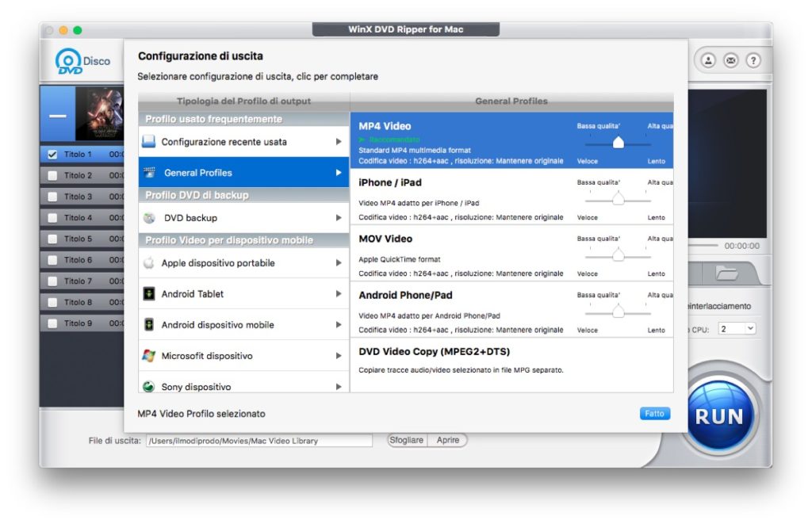Viewport: 812px width, 524px height.
Task: Expand the Android Tablet arrow
Action: coord(339,294)
